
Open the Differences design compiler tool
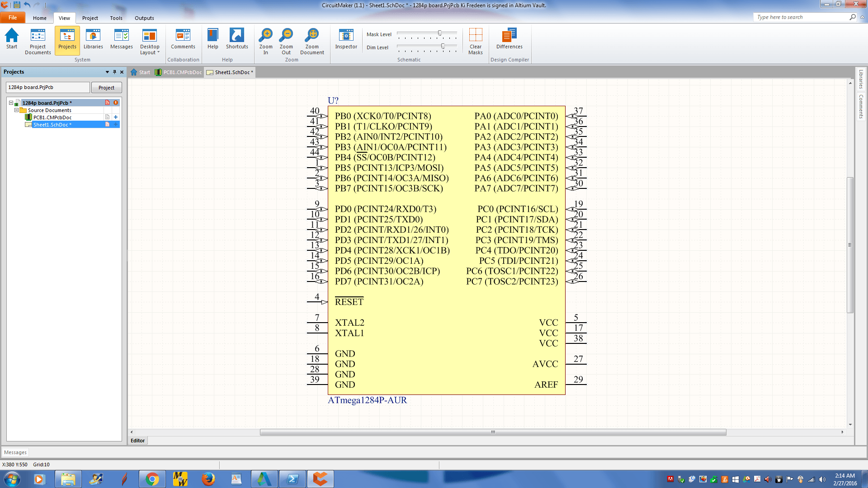pyautogui.click(x=509, y=39)
